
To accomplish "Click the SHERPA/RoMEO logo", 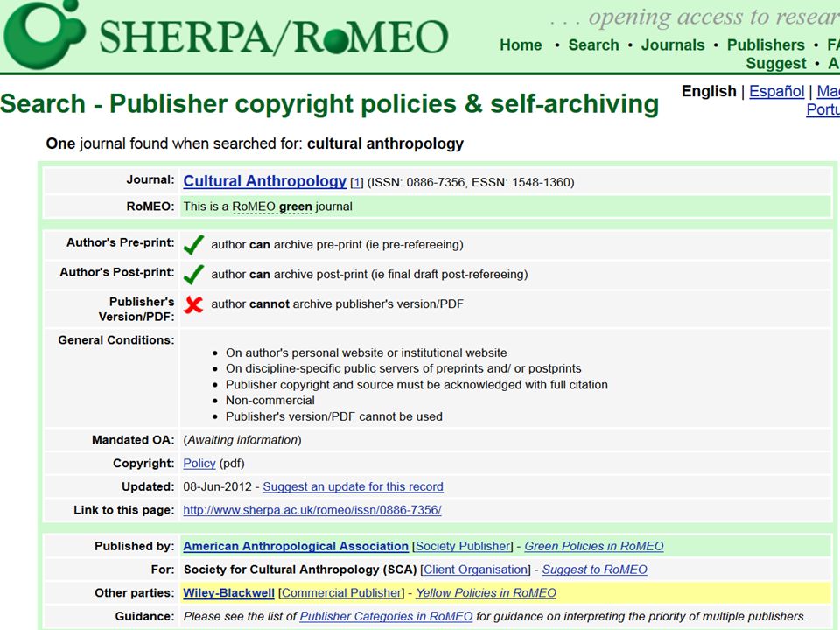I will pyautogui.click(x=226, y=34).
